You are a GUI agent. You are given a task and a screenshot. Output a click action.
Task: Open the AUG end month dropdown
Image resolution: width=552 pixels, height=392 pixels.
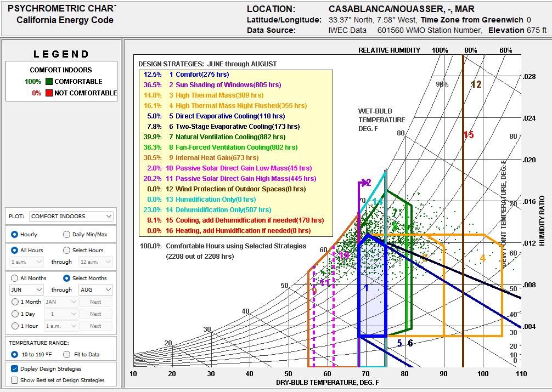96,289
